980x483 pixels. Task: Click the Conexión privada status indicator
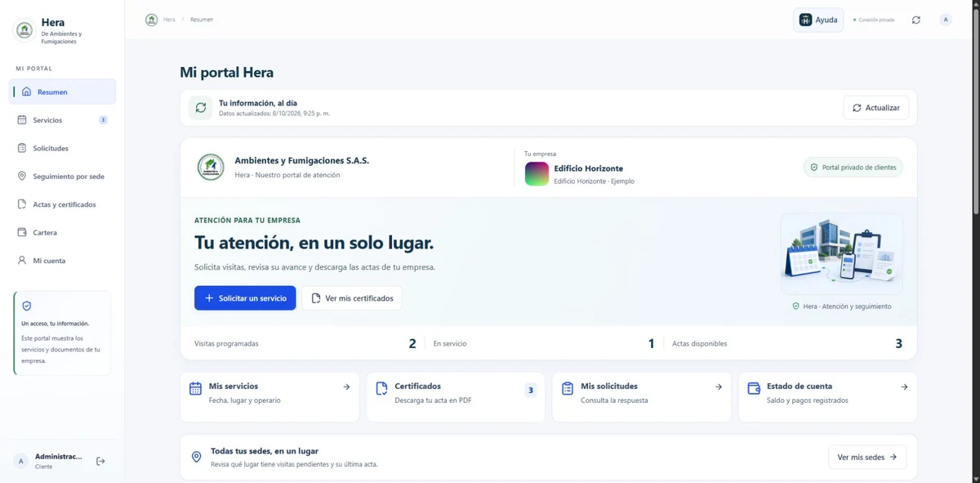(x=873, y=20)
